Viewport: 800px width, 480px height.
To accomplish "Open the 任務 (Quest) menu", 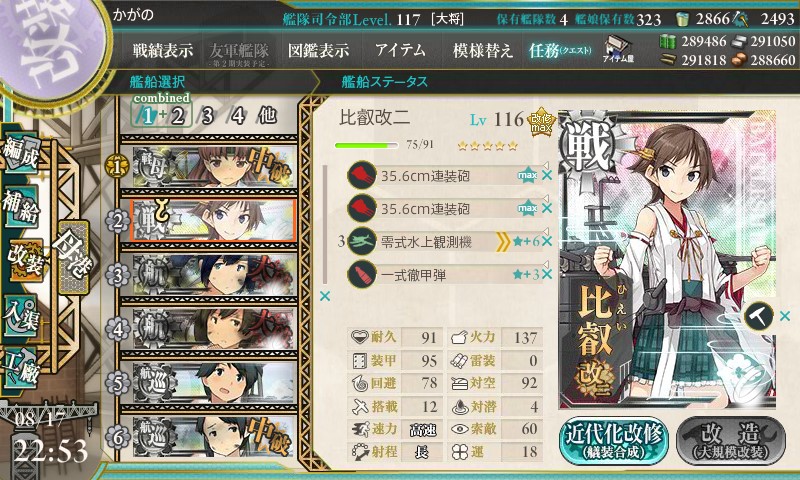I will point(560,50).
